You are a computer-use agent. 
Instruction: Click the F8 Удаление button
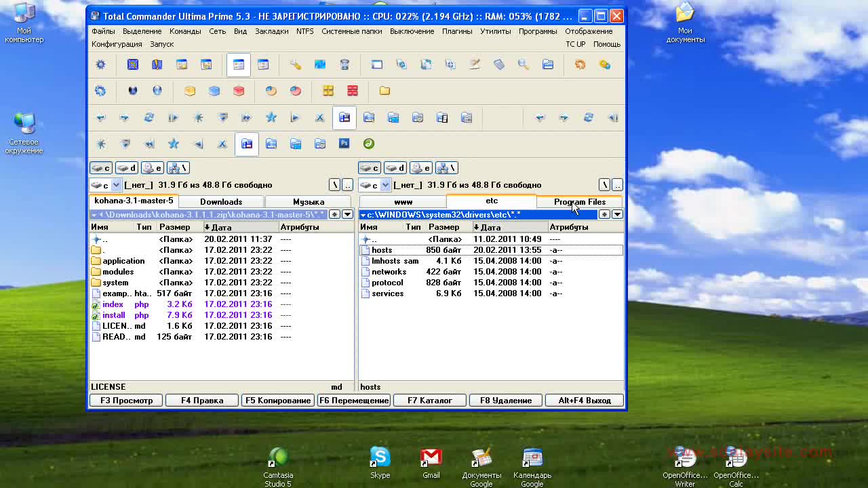506,401
